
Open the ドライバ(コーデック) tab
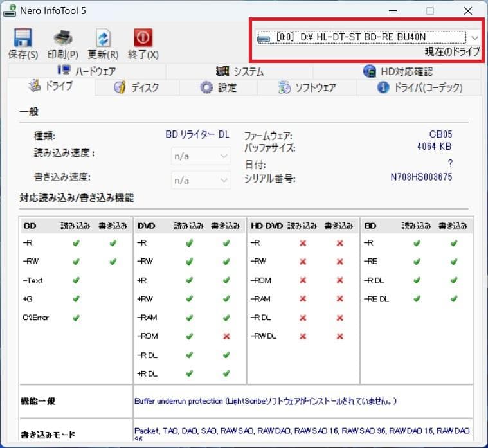[x=420, y=87]
